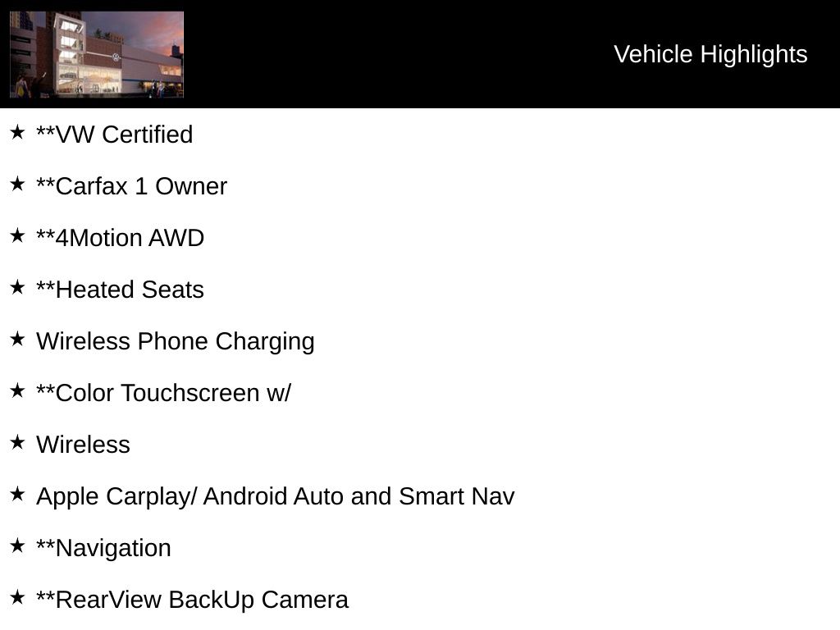
Task: Click the star bullet beside Carfax 1 Owner
Action: coord(17,184)
